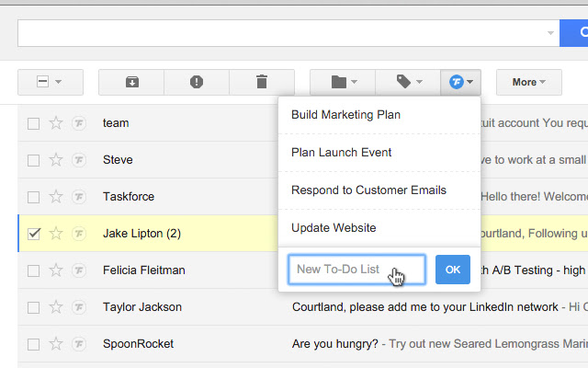Click Taskforce icon next to team email
This screenshot has width=588, height=368.
click(79, 123)
